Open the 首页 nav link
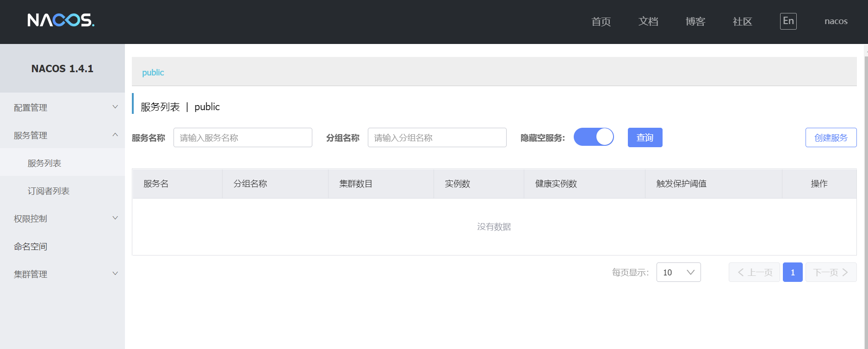 coord(601,22)
